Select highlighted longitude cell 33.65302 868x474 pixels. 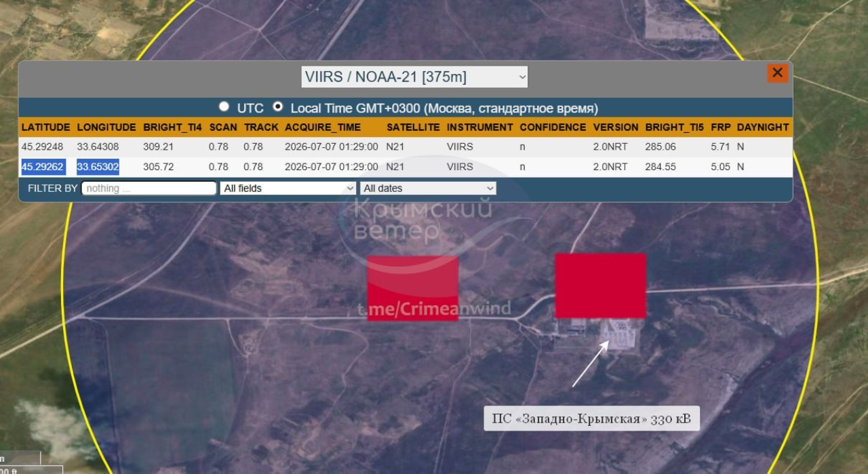pyautogui.click(x=98, y=167)
